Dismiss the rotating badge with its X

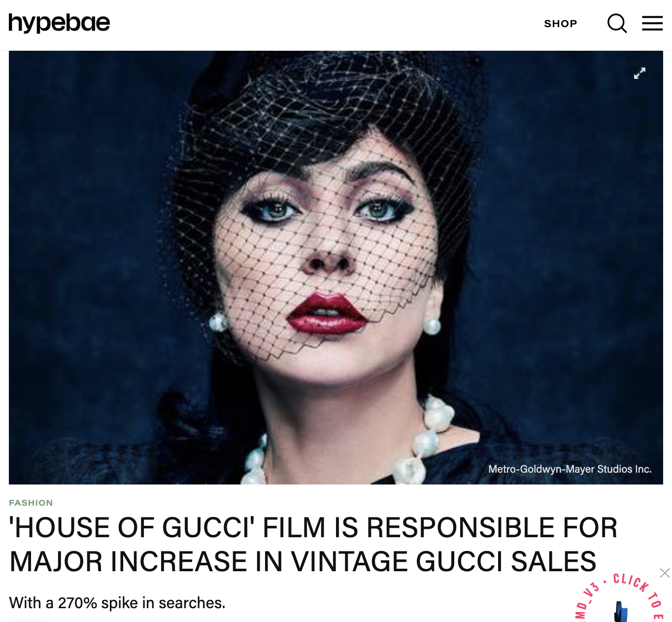tap(665, 573)
